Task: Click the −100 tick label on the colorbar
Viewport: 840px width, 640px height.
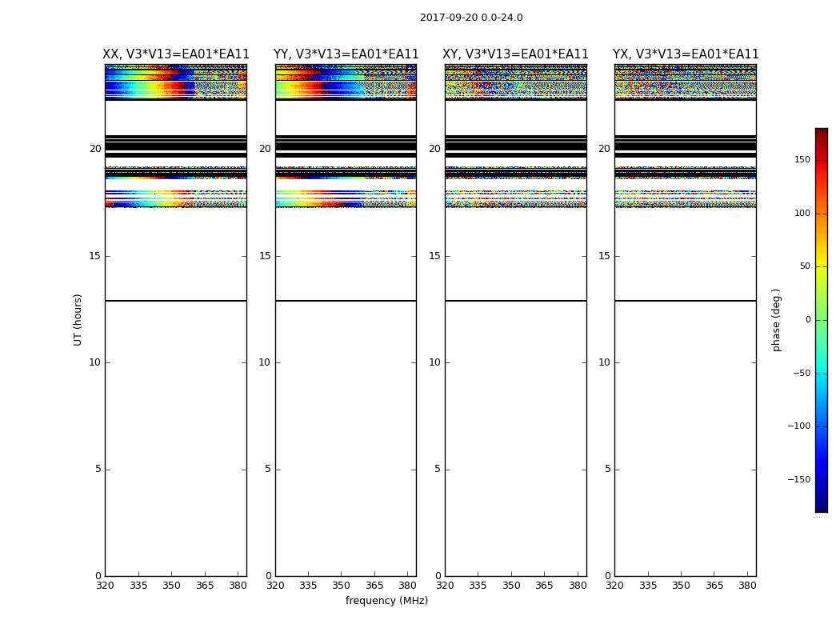Action: (798, 426)
